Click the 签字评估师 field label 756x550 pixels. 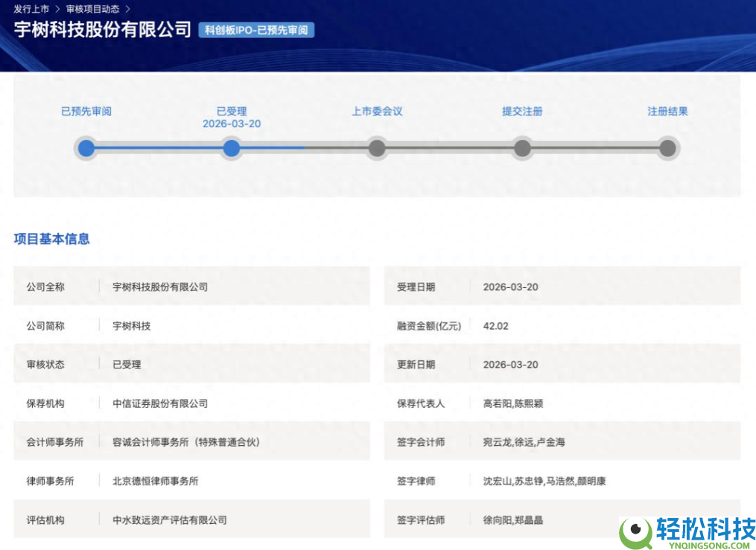[x=421, y=520]
